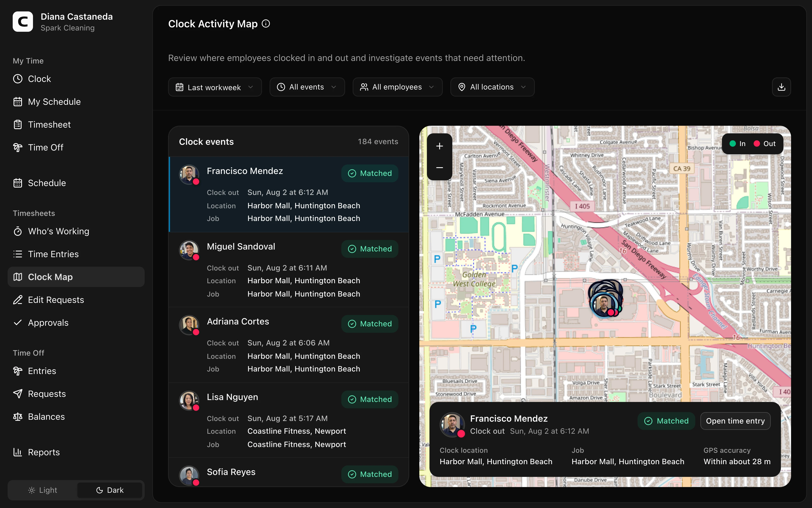Open the All employees filter dropdown

click(x=397, y=87)
